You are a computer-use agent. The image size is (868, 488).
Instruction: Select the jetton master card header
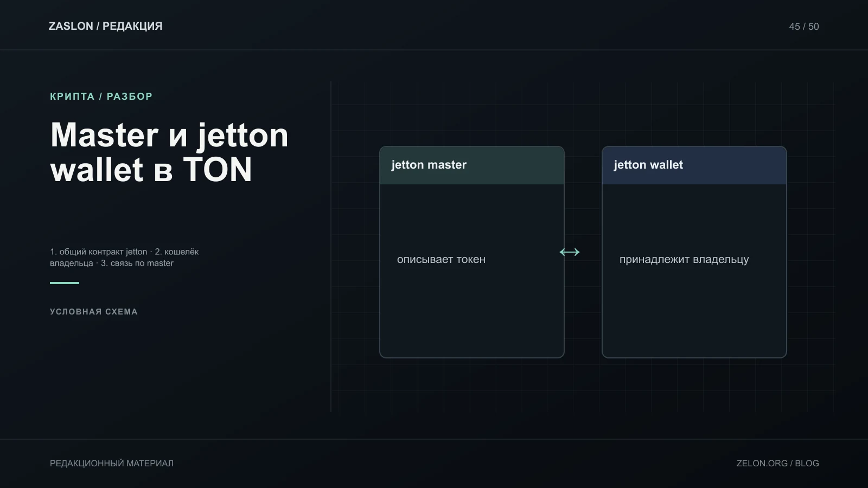pyautogui.click(x=472, y=165)
